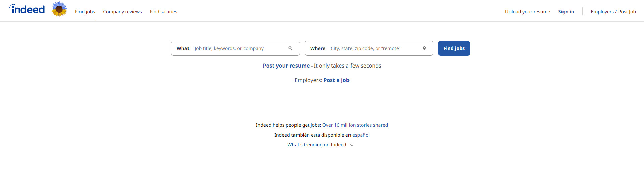Image resolution: width=644 pixels, height=174 pixels.
Task: Open the Find jobs tab
Action: click(x=85, y=12)
